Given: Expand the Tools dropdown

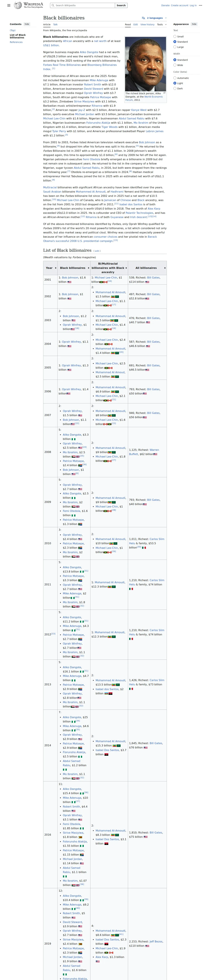Looking at the screenshot, I should coord(162,24).
